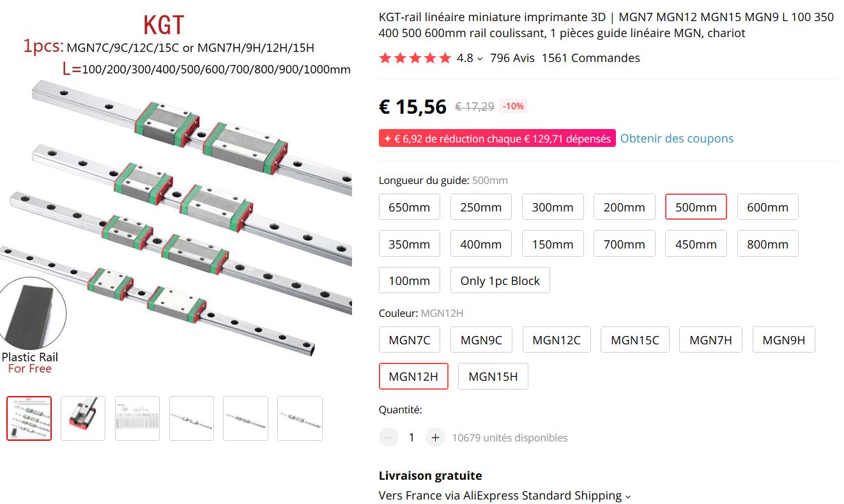Switch to the MGN9H variant
The height and width of the screenshot is (504, 844).
783,340
